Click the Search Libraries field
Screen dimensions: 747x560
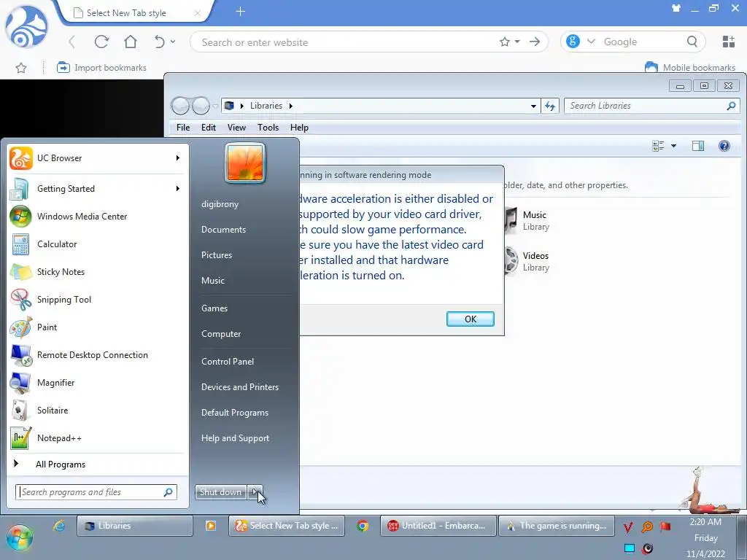point(651,106)
